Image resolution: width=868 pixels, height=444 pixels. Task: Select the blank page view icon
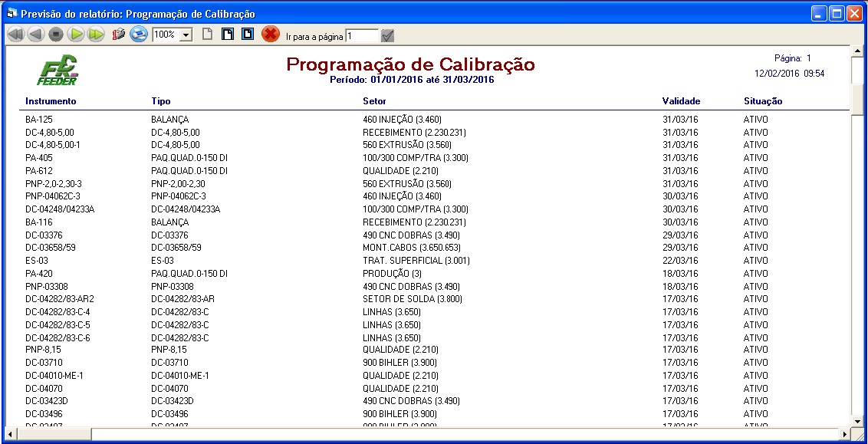[206, 35]
